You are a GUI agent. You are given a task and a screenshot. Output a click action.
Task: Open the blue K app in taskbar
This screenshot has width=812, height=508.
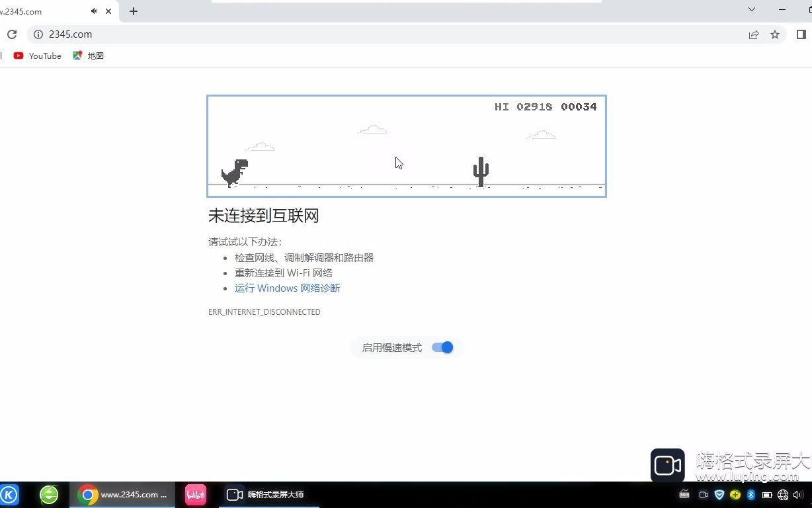[x=9, y=495]
